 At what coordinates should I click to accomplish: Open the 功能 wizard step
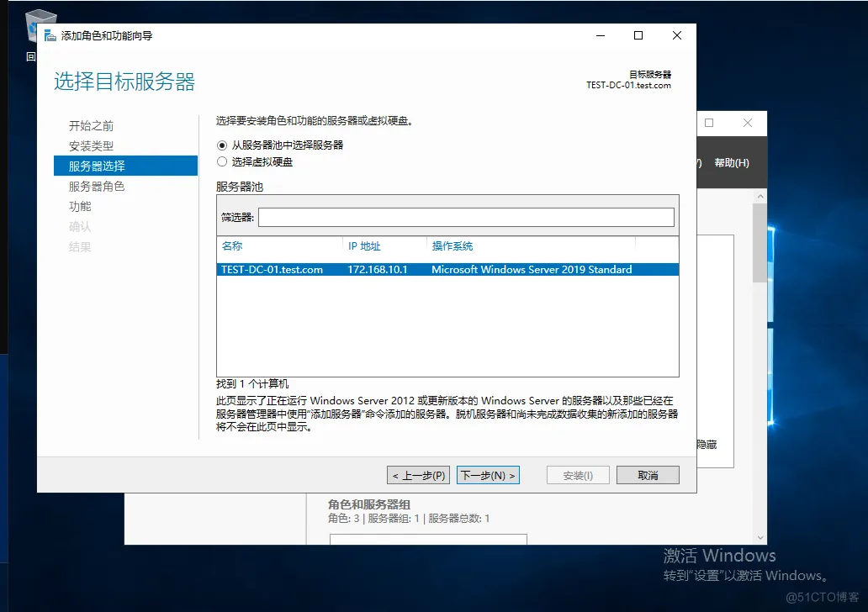(x=80, y=207)
